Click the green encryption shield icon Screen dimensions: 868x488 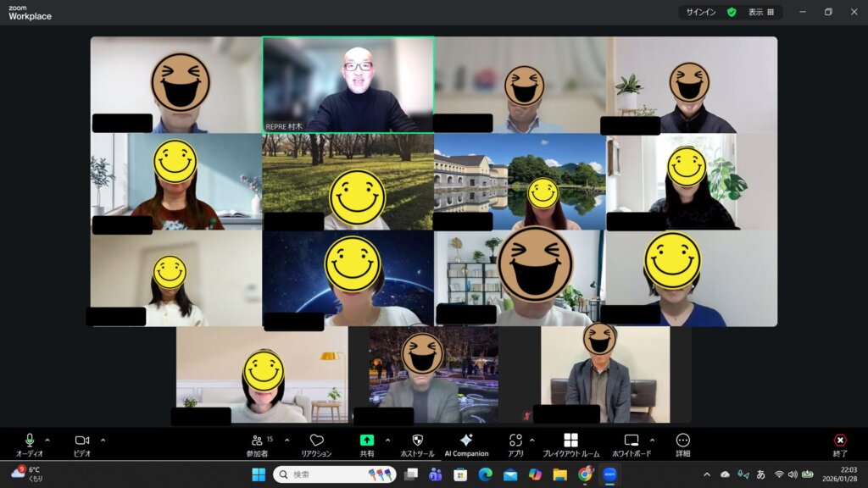click(732, 12)
